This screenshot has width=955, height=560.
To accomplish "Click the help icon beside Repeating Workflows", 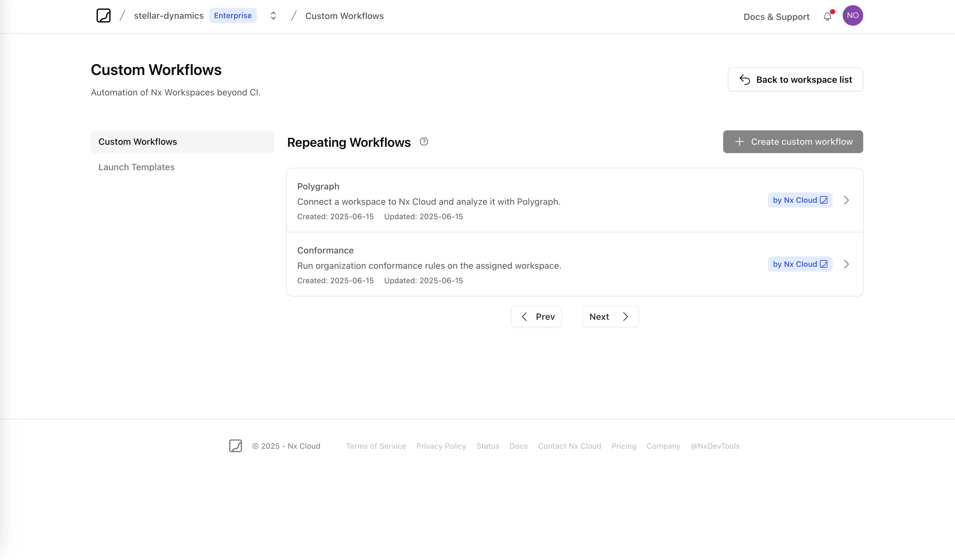I will (424, 142).
